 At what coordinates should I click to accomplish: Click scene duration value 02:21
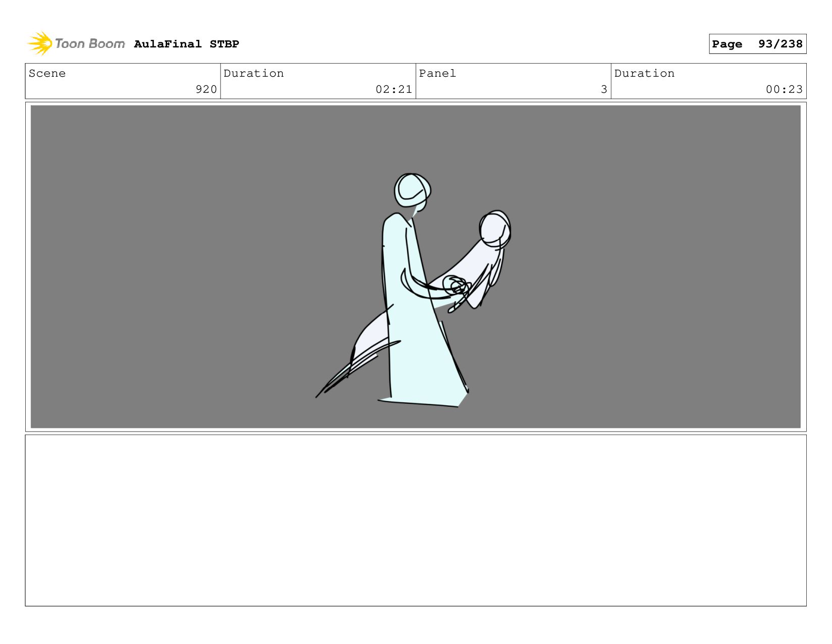[394, 89]
